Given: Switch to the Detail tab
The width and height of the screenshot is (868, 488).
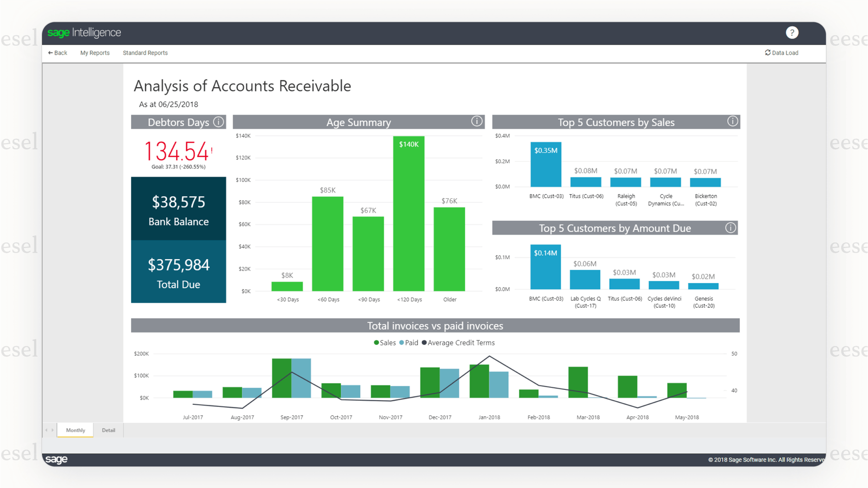Looking at the screenshot, I should click(x=109, y=430).
